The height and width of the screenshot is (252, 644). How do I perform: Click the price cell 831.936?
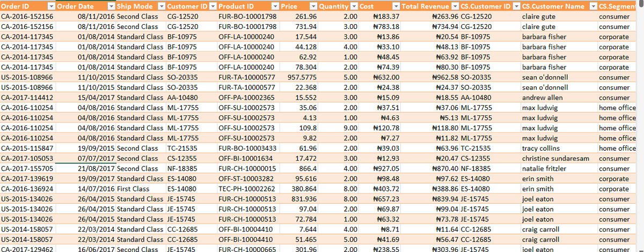(299, 199)
